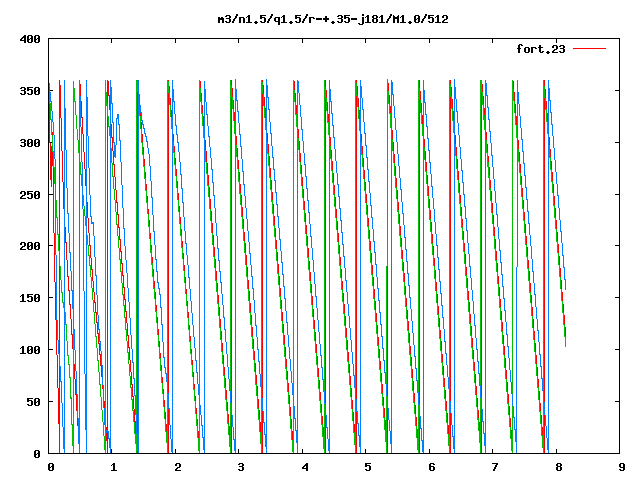The image size is (640, 480).
Task: Click the y-axis label 250
Action: click(x=30, y=195)
